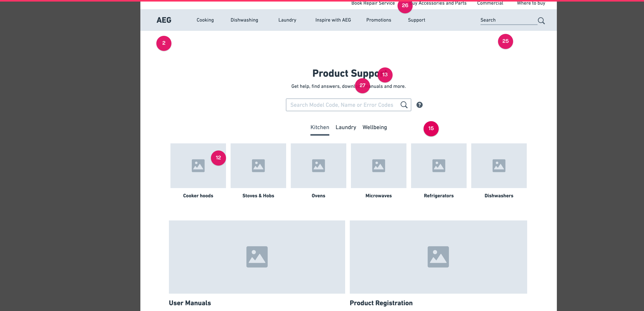The image size is (644, 311).
Task: Click the product search magnifier icon
Action: [x=404, y=105]
